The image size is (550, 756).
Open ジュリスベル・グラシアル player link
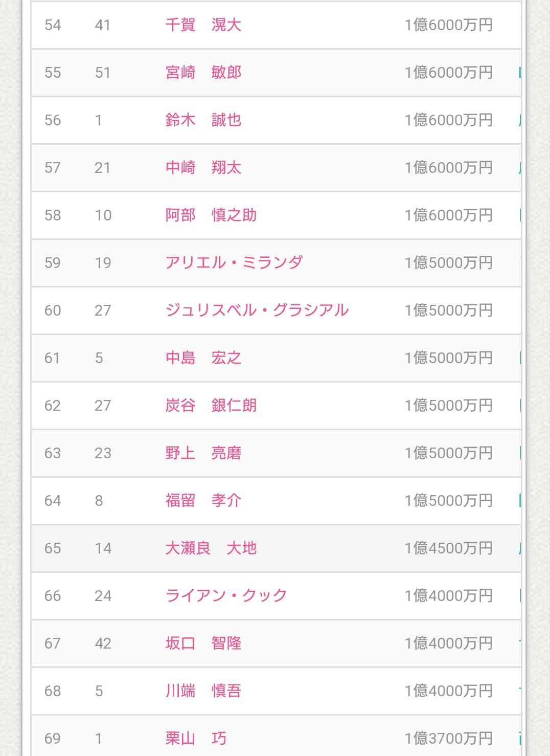pos(257,310)
